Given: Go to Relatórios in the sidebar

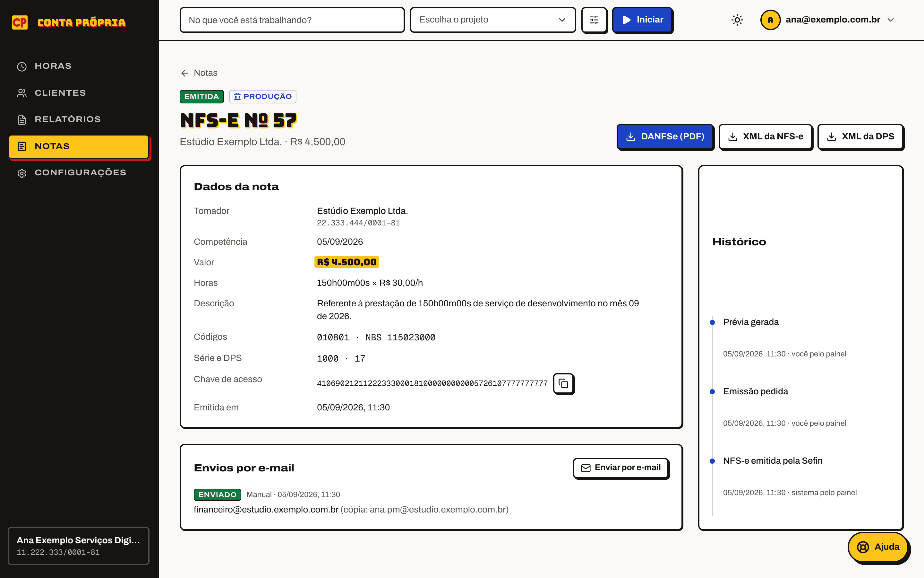Looking at the screenshot, I should tap(79, 119).
